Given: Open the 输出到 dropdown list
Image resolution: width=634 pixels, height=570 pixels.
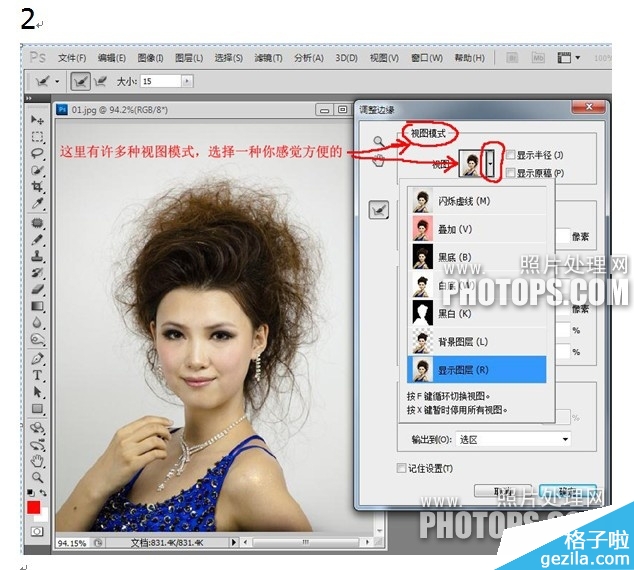Looking at the screenshot, I should pyautogui.click(x=513, y=439).
